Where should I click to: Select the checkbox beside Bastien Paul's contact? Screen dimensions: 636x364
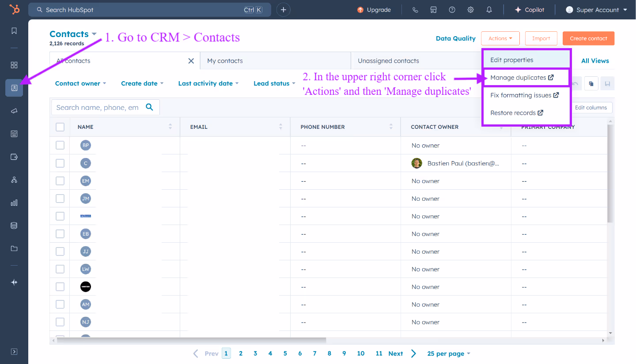click(60, 163)
